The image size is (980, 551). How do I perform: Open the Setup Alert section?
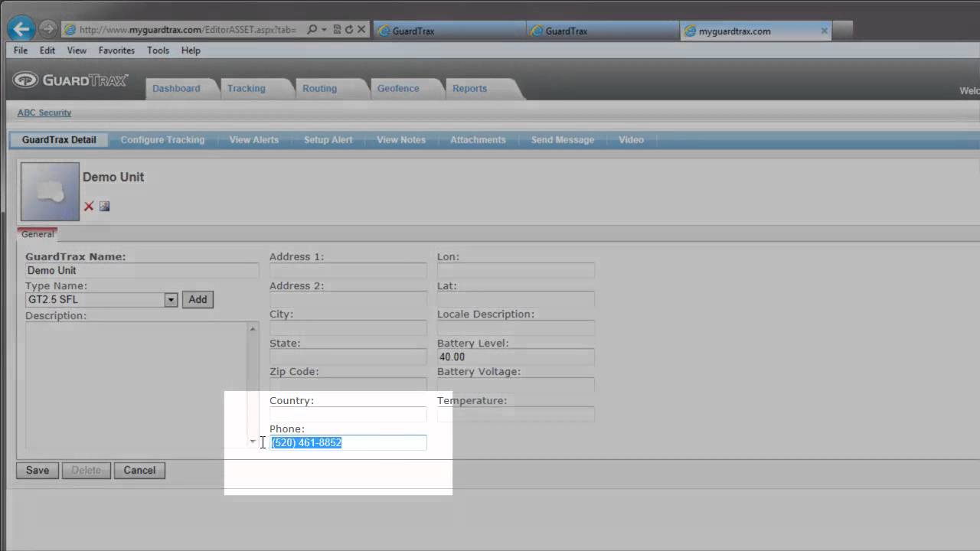328,140
